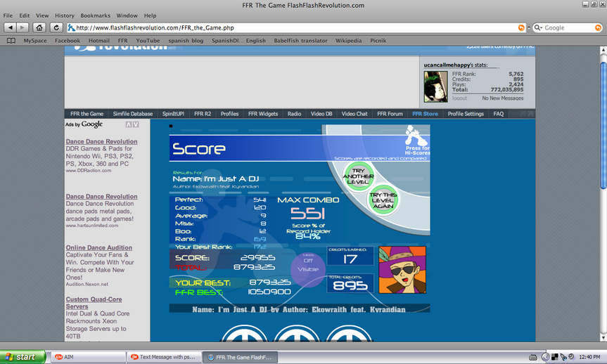Click the Ads by Google down arrow

tap(136, 124)
